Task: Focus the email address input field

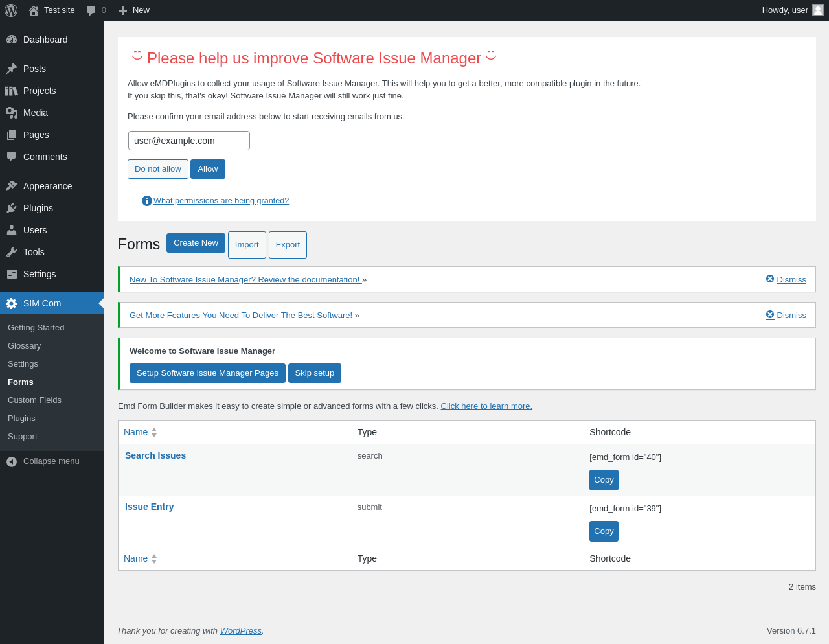Action: pyautogui.click(x=189, y=141)
